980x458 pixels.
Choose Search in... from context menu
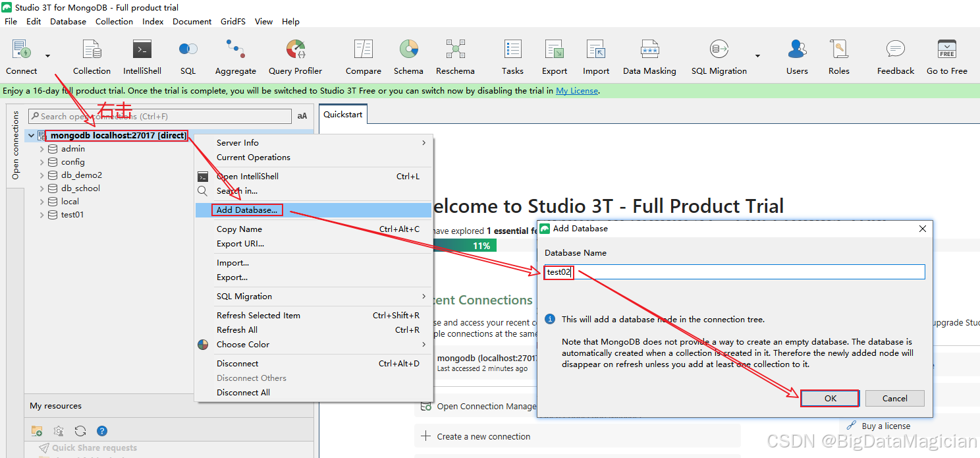point(314,190)
